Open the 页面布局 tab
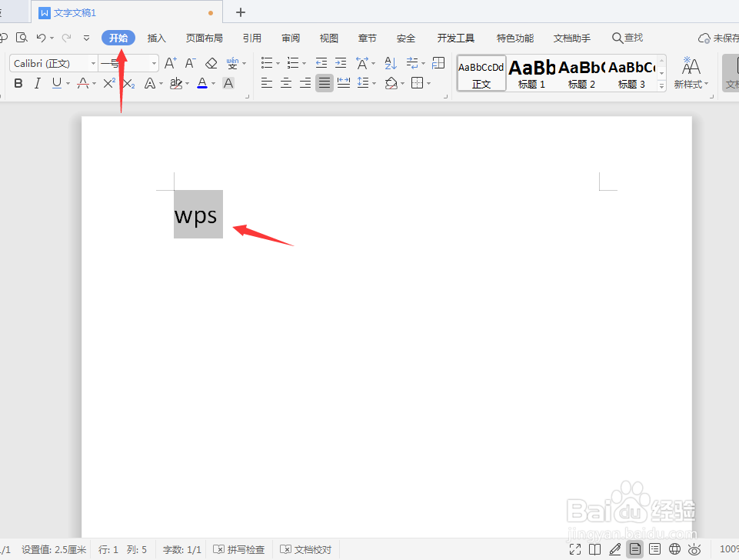Image resolution: width=739 pixels, height=560 pixels. pos(204,38)
